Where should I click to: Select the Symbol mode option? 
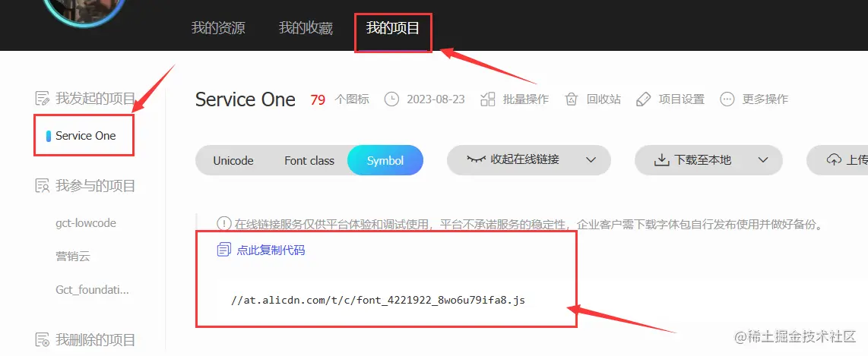385,161
